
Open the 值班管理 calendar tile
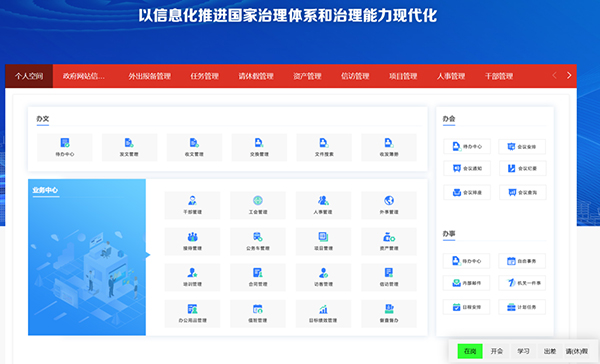pos(258,314)
